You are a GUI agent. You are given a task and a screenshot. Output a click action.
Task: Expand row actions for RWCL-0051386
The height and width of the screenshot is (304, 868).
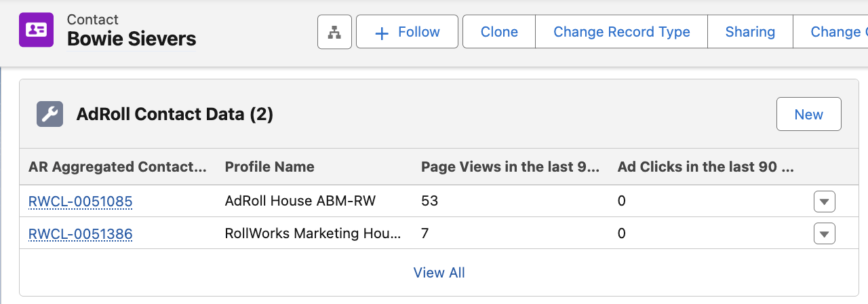point(824,234)
